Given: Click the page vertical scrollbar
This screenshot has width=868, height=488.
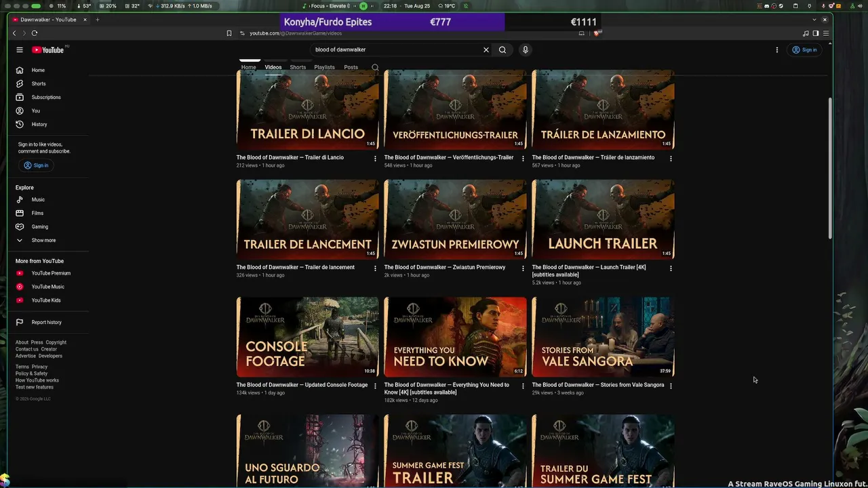Looking at the screenshot, I should (830, 168).
